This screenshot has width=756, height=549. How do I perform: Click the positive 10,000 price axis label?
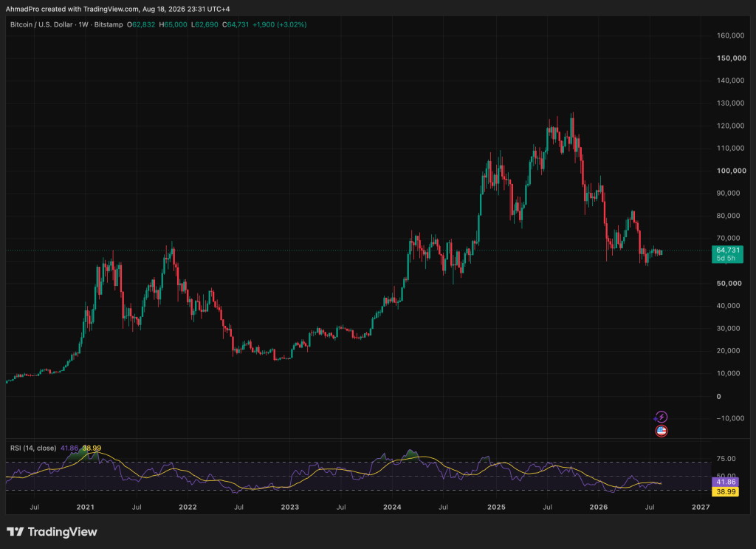(728, 373)
